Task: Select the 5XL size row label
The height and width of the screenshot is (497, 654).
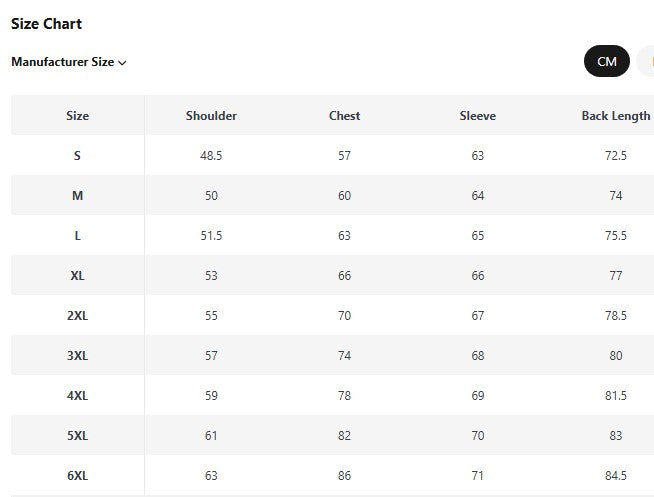Action: point(78,436)
